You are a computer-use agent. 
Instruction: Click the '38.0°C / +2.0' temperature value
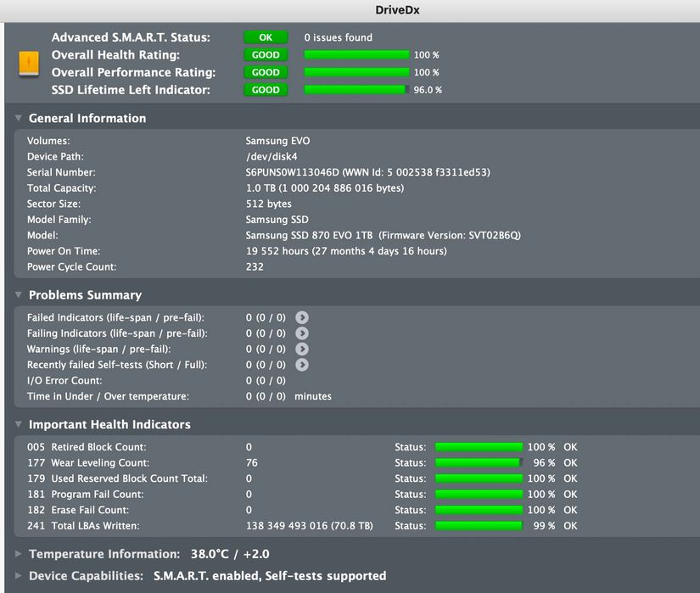230,554
